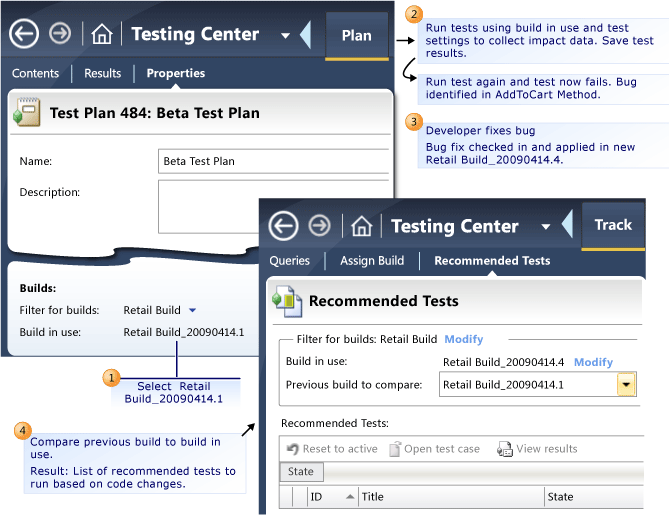Open Testing Center dropdown in Track window
This screenshot has width=669, height=520.
pos(545,227)
